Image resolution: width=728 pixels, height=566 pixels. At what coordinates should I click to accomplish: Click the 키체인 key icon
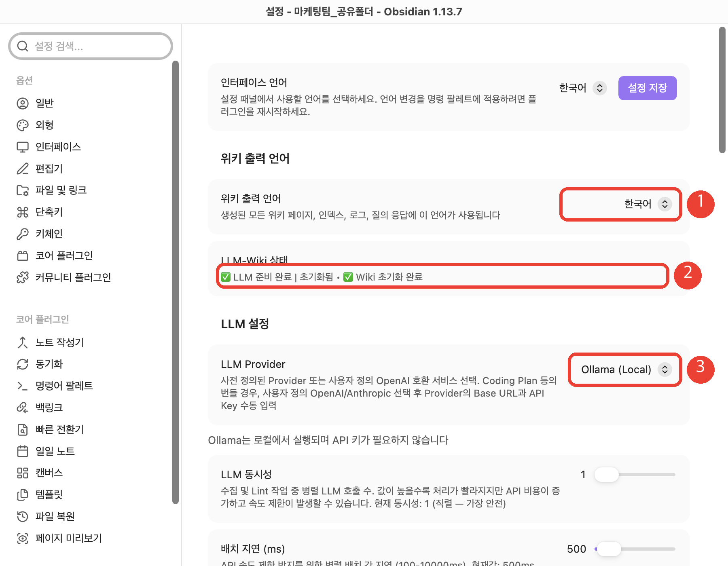[x=23, y=234]
